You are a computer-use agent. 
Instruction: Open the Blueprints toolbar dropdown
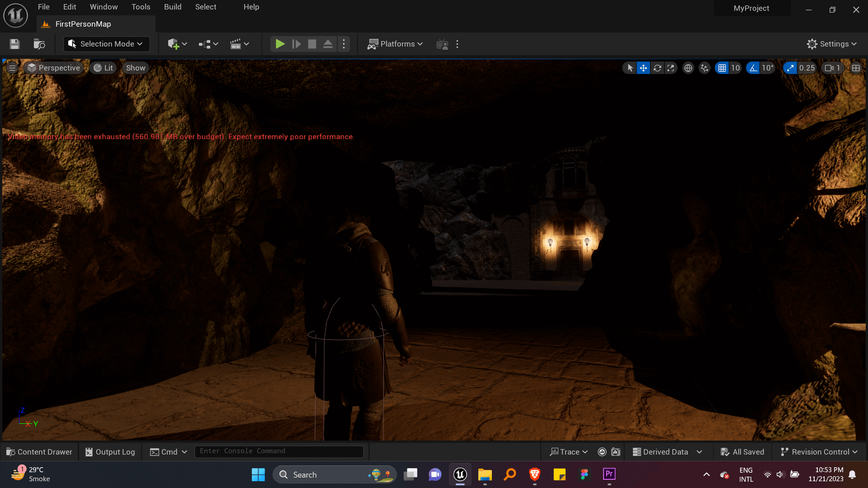208,44
